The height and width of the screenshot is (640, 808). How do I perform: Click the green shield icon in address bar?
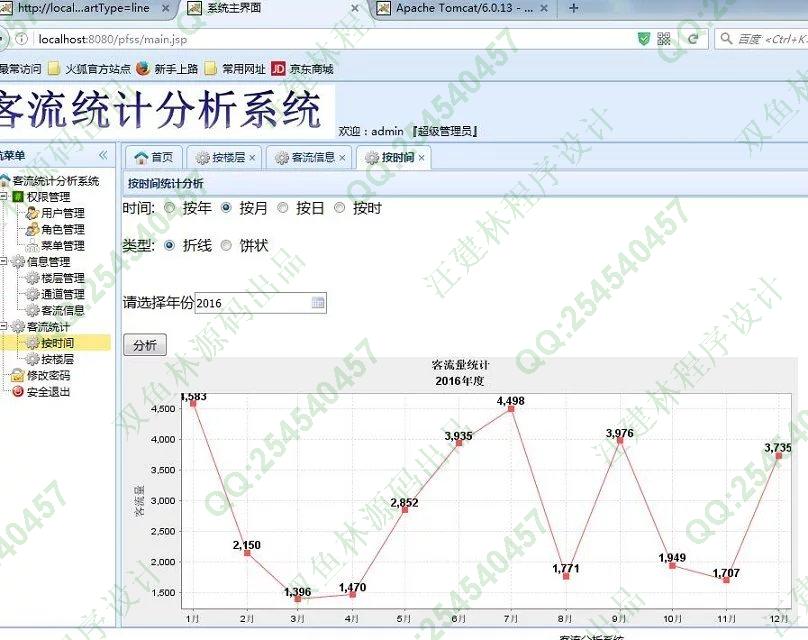pos(644,39)
